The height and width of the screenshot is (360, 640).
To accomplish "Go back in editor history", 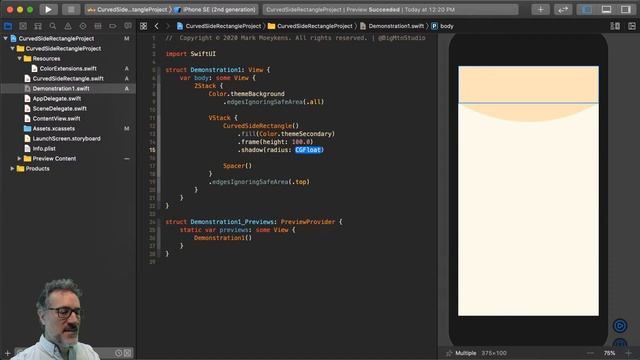I will click(156, 26).
